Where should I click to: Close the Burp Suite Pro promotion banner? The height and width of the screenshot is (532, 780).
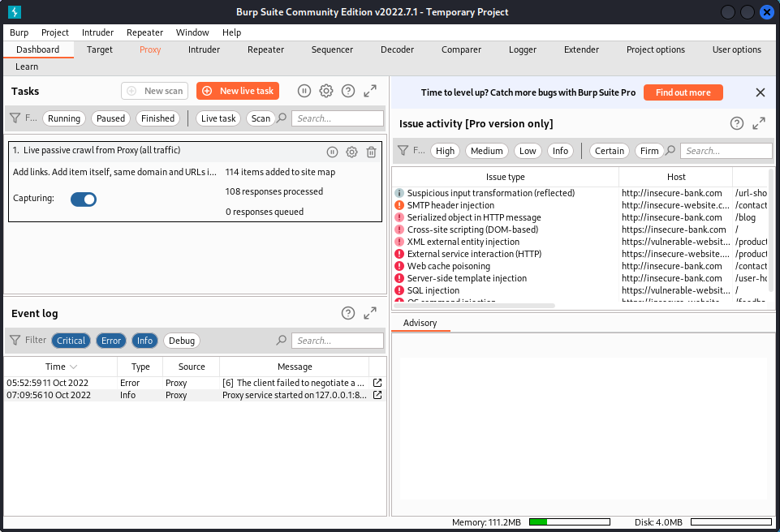tap(760, 92)
